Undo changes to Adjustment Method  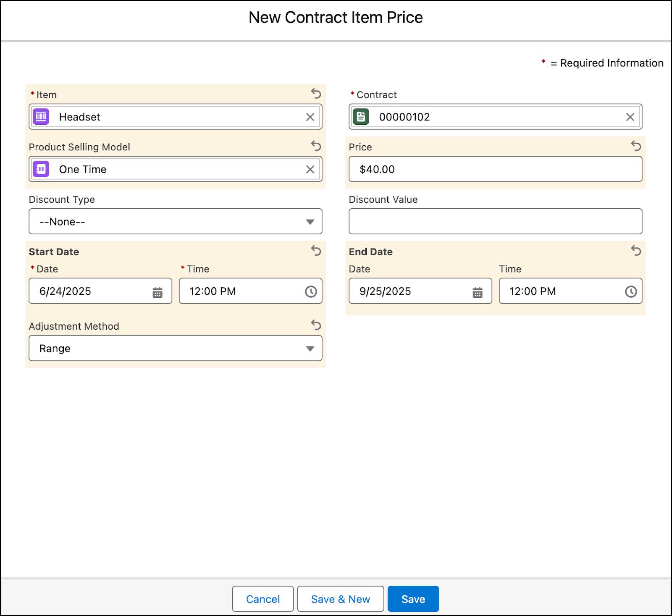(316, 325)
